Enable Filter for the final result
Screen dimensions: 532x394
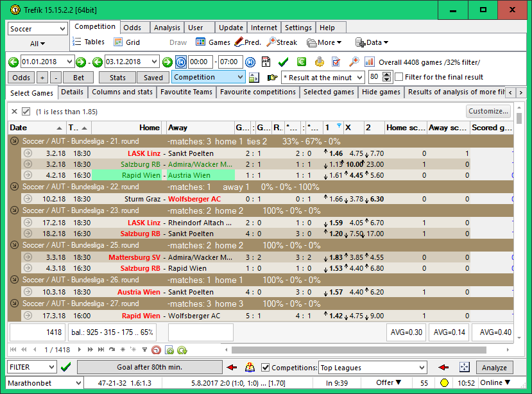[399, 77]
